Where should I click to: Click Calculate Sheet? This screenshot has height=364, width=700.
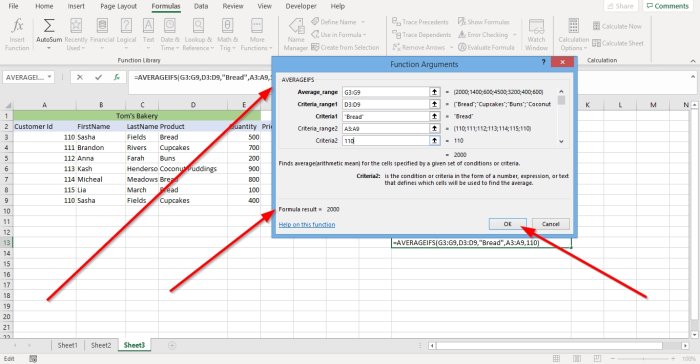point(618,43)
